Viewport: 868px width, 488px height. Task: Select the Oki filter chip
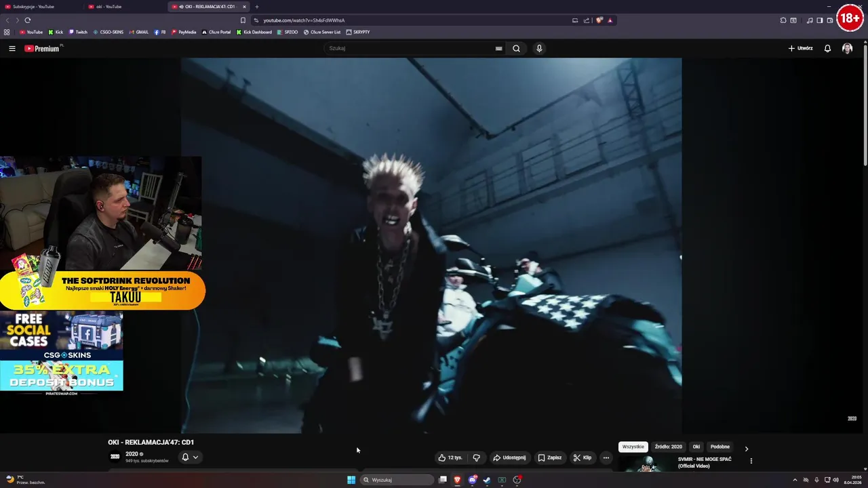click(696, 447)
